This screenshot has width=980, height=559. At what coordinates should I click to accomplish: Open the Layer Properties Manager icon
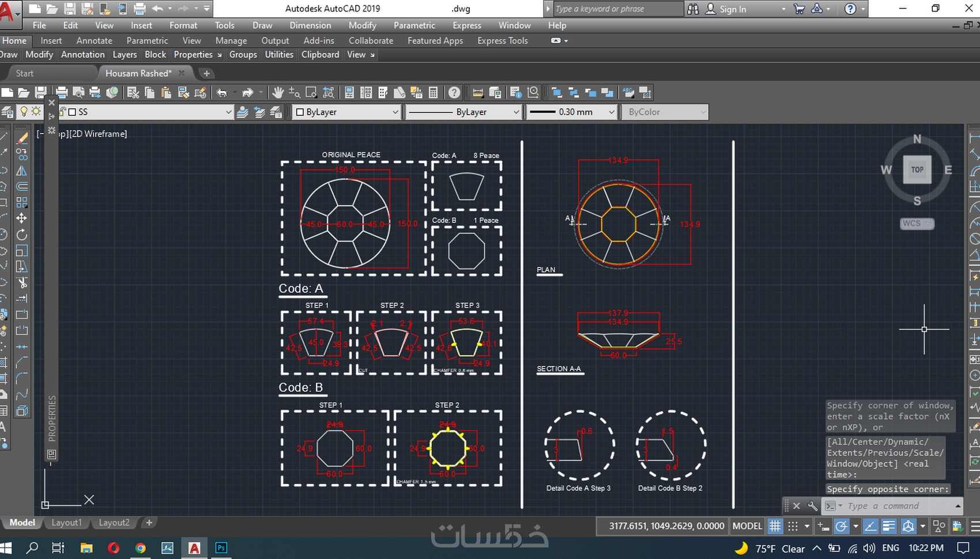pos(7,112)
